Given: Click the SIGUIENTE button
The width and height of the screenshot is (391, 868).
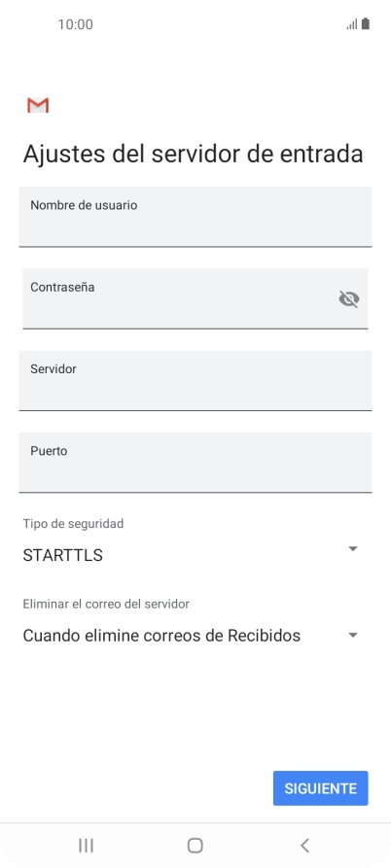Looking at the screenshot, I should click(x=321, y=788).
